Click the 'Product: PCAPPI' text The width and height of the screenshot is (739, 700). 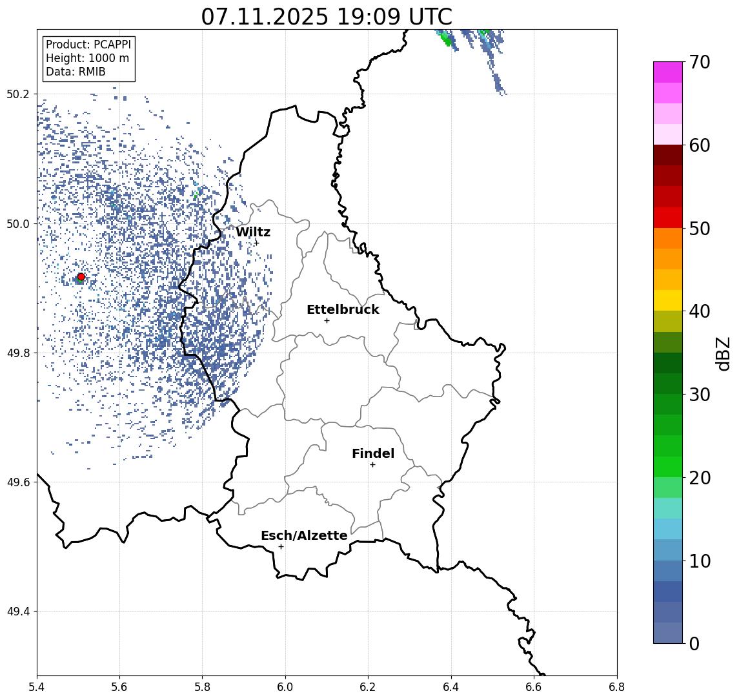88,45
